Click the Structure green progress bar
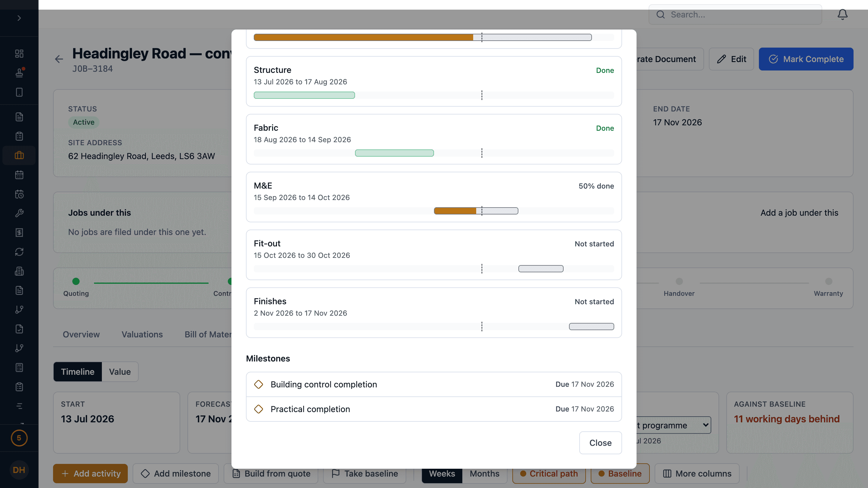 304,95
